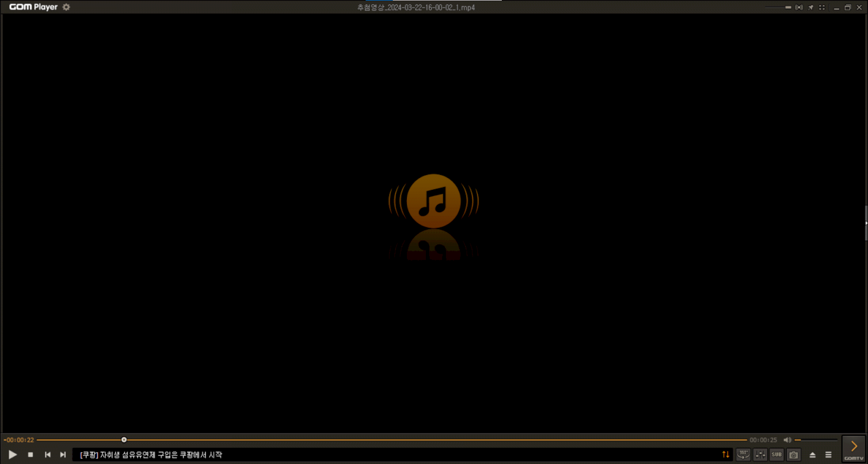
Task: Open the GOM Player logo menu
Action: click(x=33, y=7)
